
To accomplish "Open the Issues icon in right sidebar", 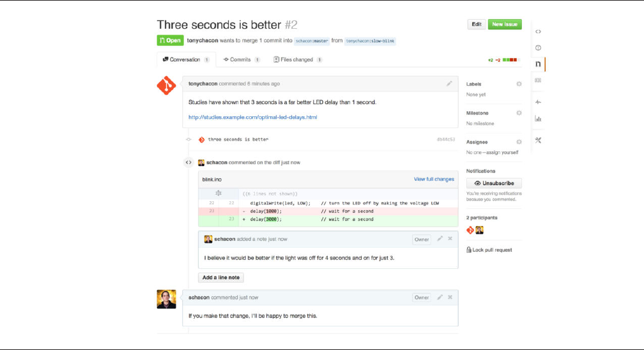I will pyautogui.click(x=538, y=48).
